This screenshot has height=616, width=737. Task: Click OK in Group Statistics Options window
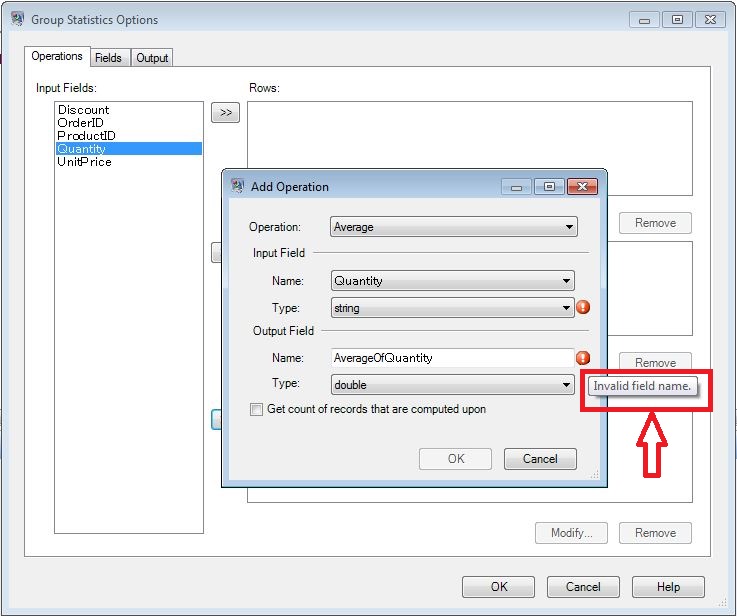(498, 587)
